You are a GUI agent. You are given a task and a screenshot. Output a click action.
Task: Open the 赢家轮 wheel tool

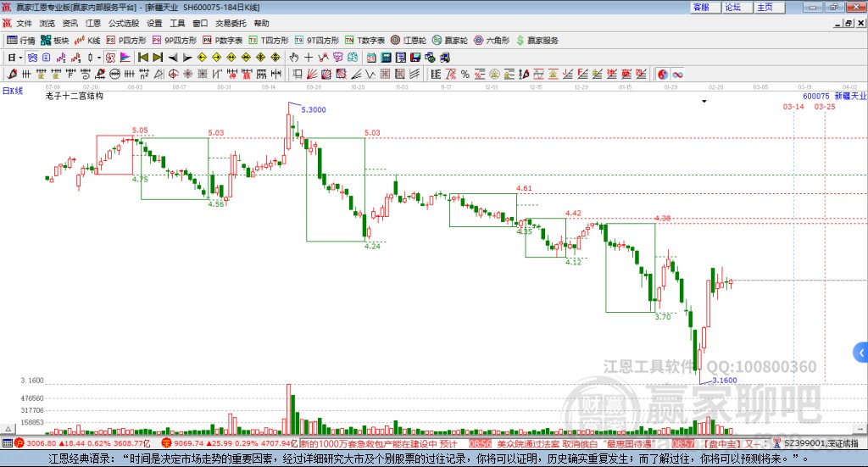tap(450, 41)
